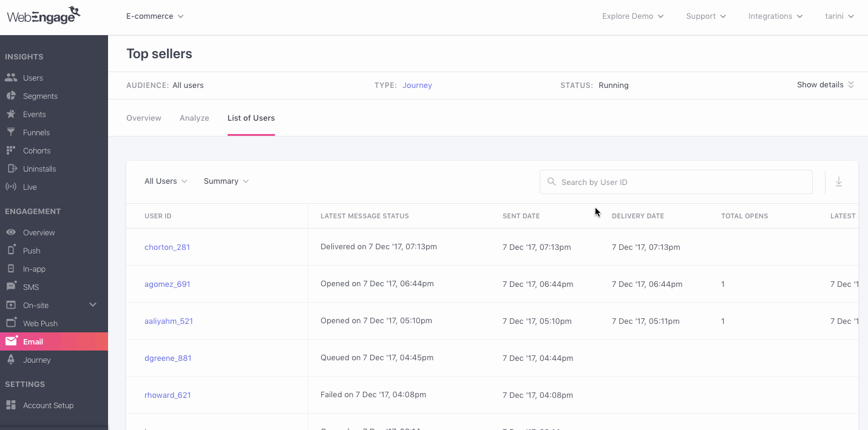Click the On-site window icon

pos(10,305)
